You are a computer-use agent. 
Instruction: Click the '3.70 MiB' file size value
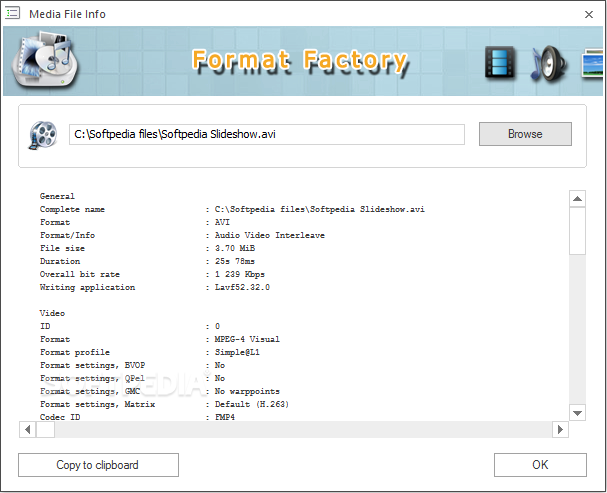point(235,248)
